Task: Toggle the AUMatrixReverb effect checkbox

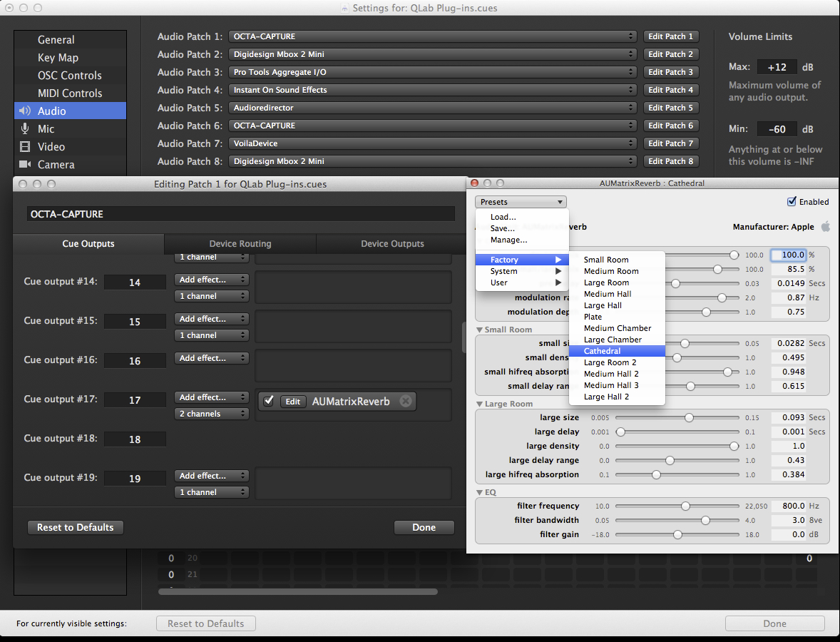Action: [x=269, y=402]
